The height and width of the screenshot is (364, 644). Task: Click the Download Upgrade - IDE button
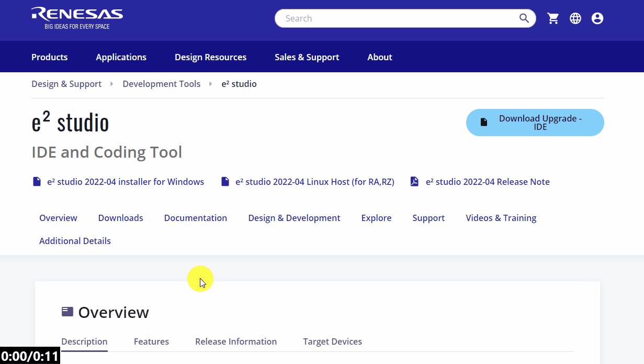[x=535, y=123]
